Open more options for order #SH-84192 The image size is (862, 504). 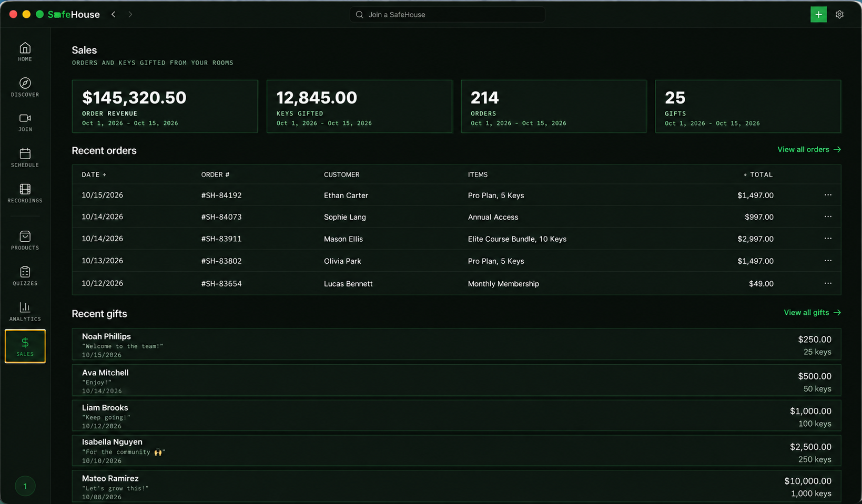pos(828,195)
